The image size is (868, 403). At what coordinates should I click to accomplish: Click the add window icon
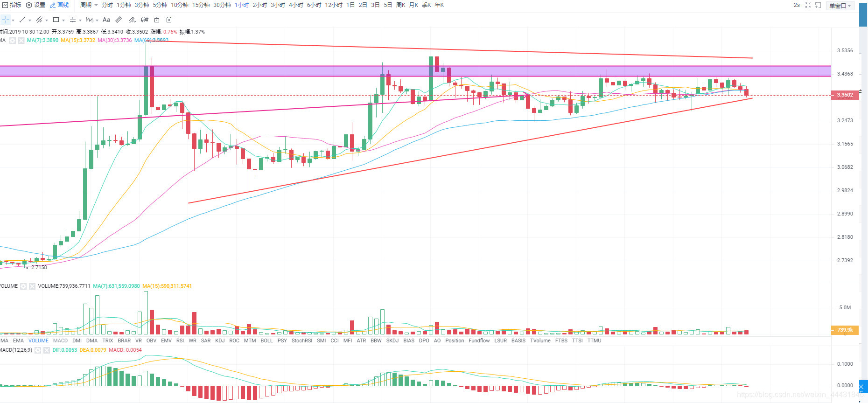pyautogui.click(x=818, y=5)
